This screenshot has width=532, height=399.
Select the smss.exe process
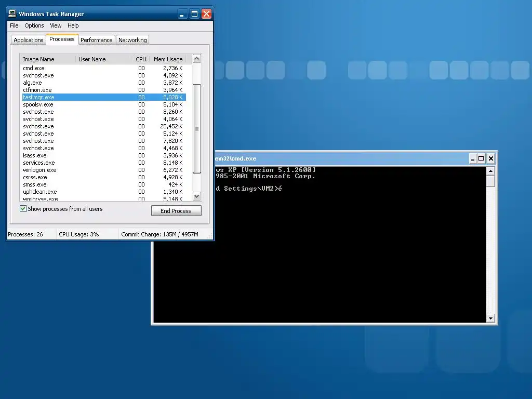(x=104, y=184)
